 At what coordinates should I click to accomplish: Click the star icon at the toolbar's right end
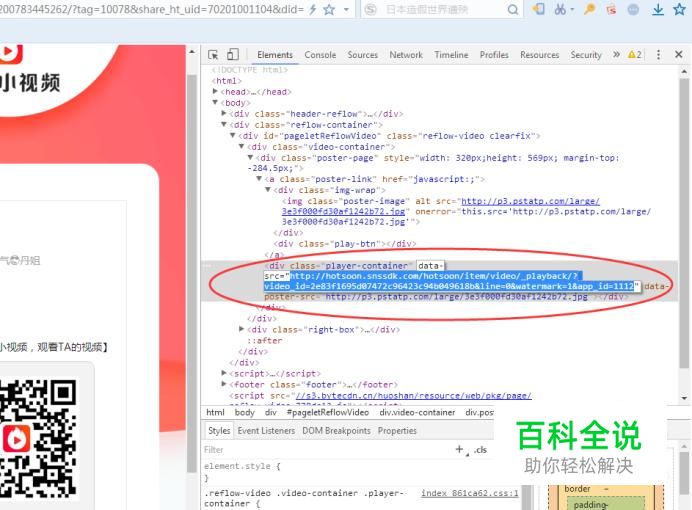[680, 9]
